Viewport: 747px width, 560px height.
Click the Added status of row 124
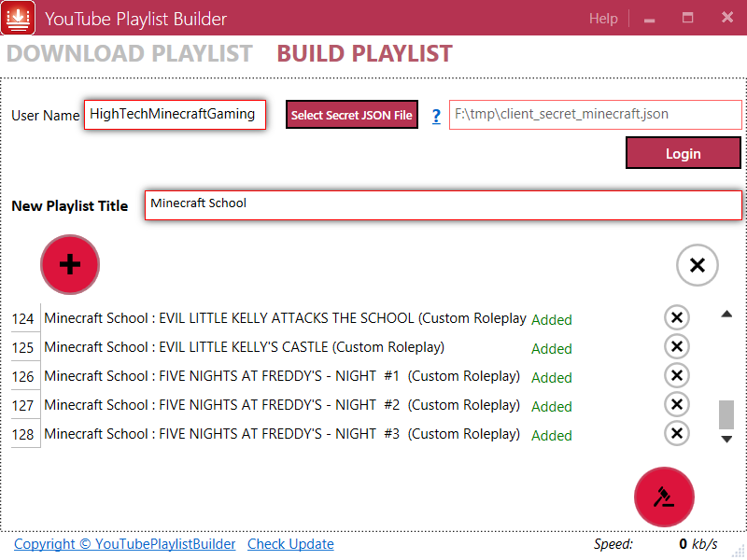pos(552,319)
